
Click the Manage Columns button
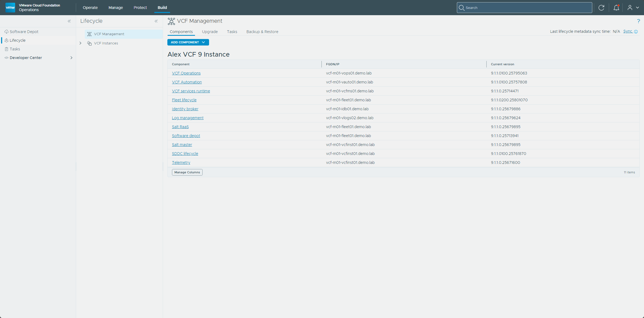[187, 172]
